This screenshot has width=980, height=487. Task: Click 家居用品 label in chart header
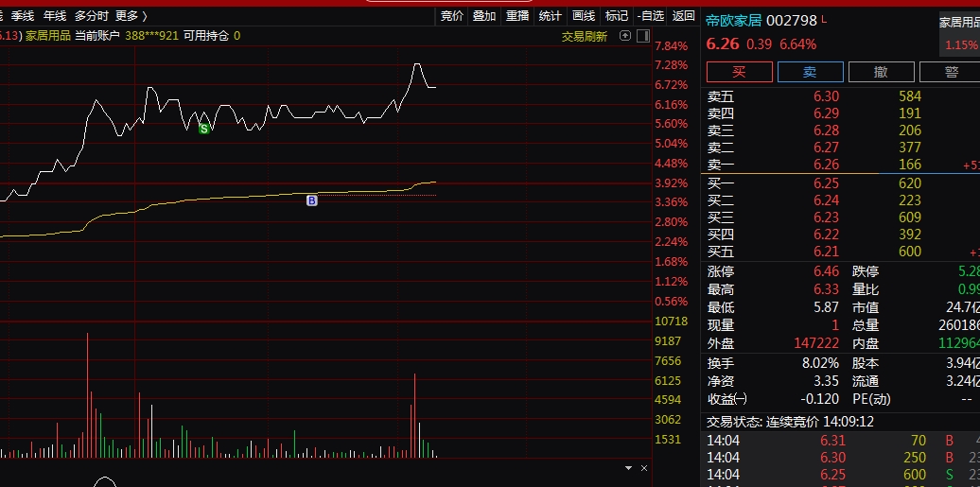[48, 36]
